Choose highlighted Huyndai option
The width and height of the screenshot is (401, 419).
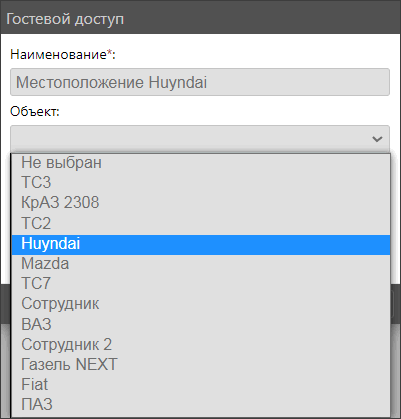pos(201,244)
